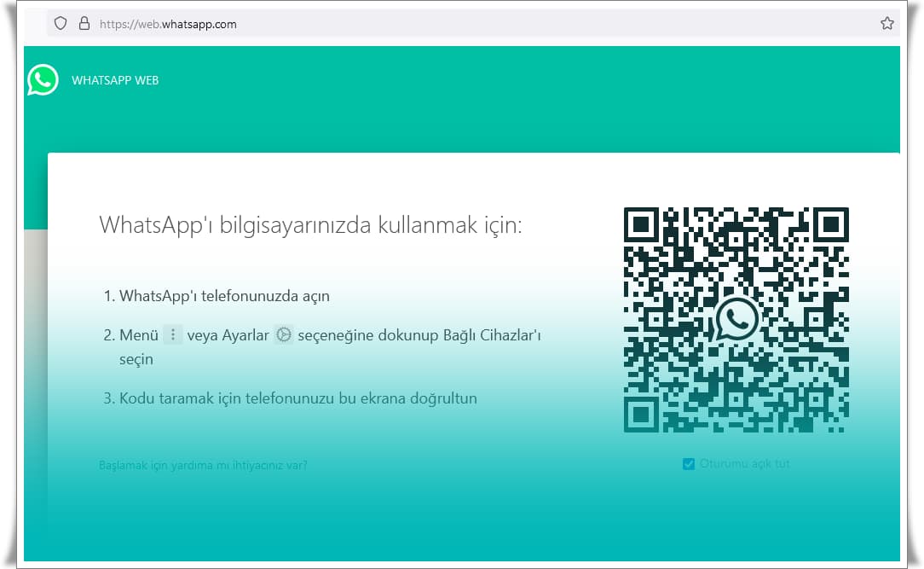Click the web.whatsapp.com address bar

[x=473, y=24]
